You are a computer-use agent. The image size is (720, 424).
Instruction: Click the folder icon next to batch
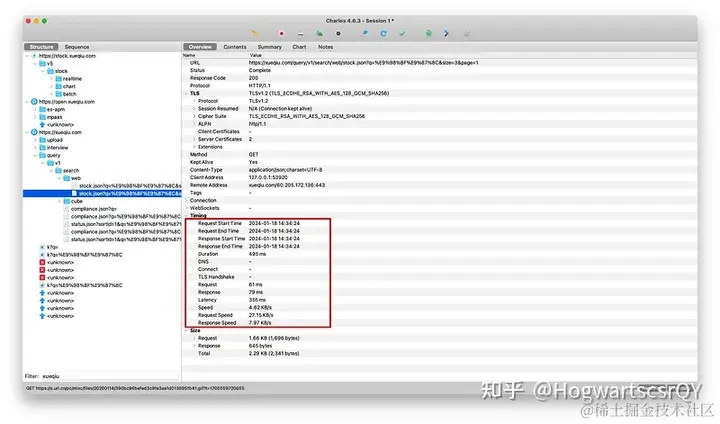(x=58, y=94)
